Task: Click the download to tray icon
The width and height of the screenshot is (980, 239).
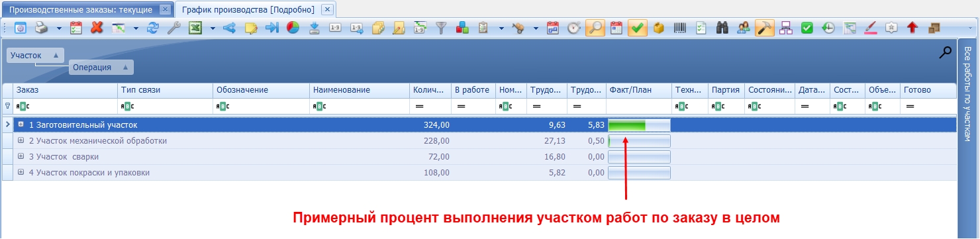Action: pos(315,28)
